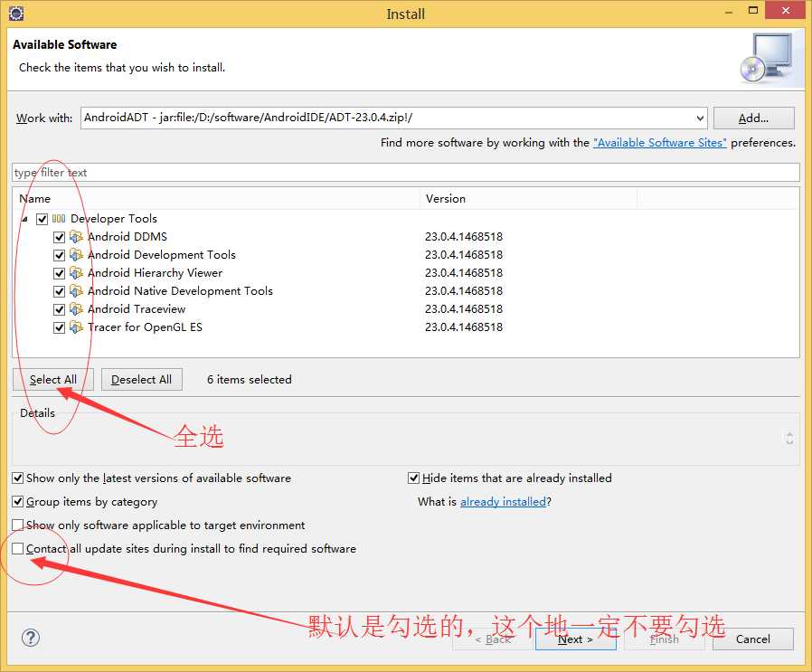
Task: Open the Available Software Sites link
Action: pyautogui.click(x=660, y=143)
